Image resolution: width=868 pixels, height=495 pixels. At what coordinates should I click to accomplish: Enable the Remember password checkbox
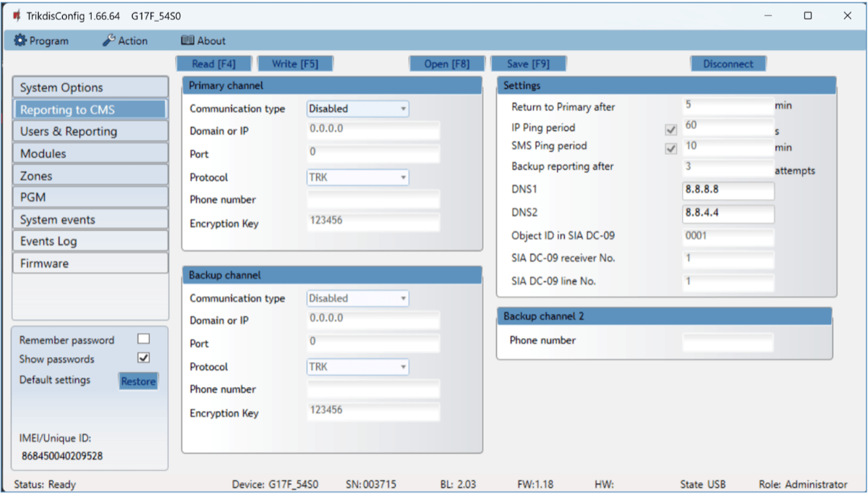[143, 339]
